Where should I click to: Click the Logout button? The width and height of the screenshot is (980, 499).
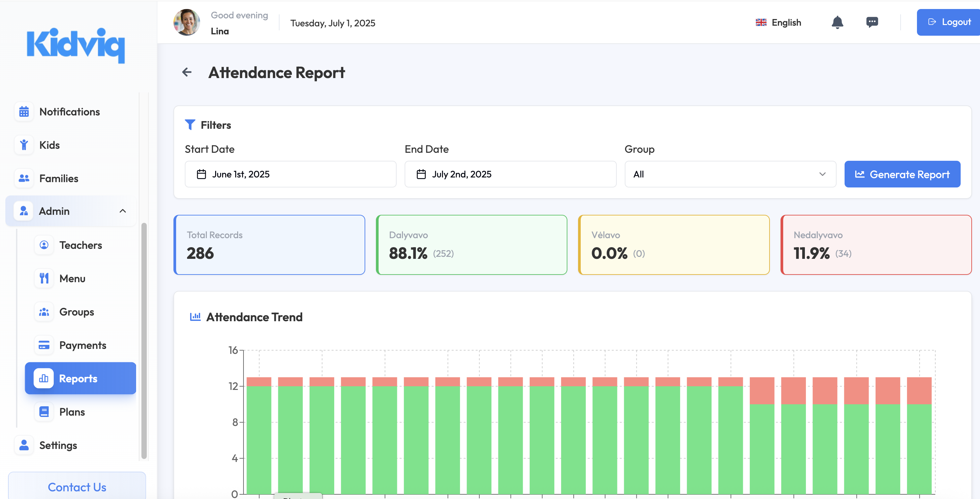949,22
